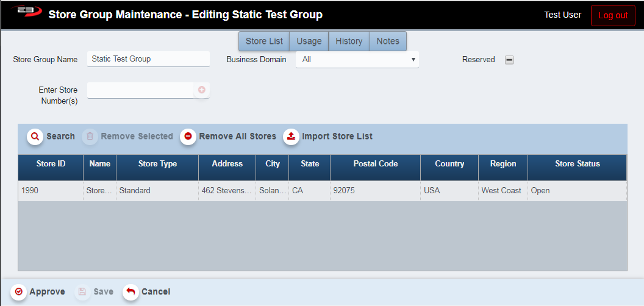Sort by the Store ID column header
Viewport: 644px width, 306px height.
51,164
